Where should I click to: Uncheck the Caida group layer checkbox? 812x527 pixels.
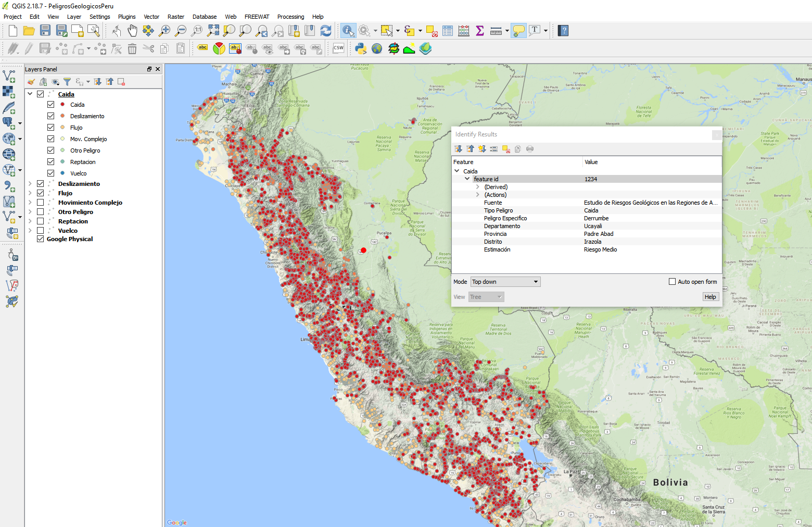coord(40,94)
